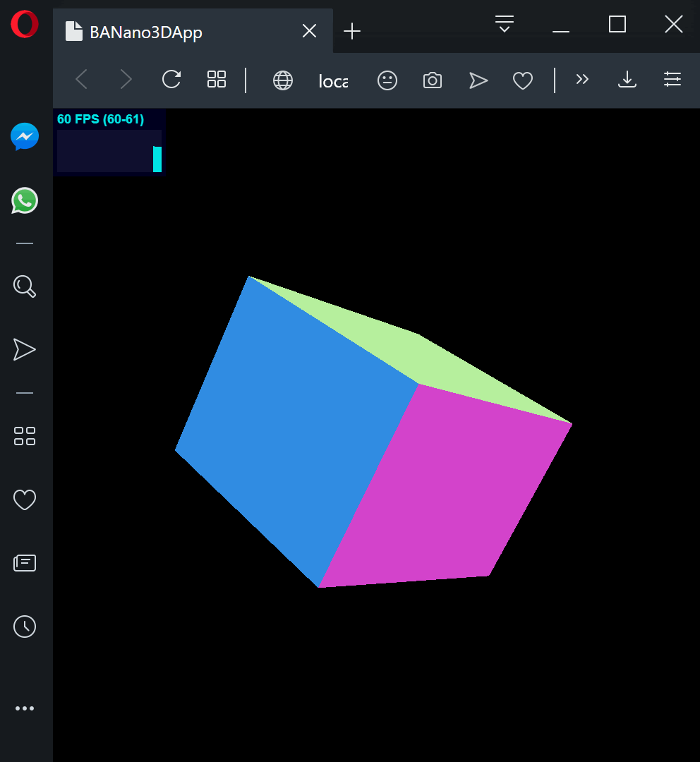This screenshot has height=762, width=700.
Task: Open the Facebook Messenger sidebar panel
Action: [x=25, y=137]
